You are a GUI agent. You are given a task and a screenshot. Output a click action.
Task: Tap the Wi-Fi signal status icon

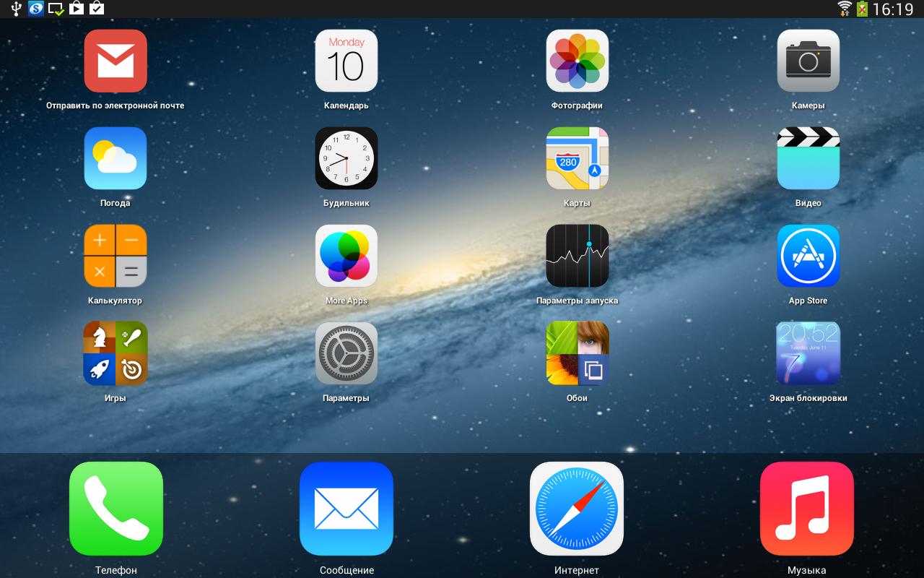(x=845, y=9)
